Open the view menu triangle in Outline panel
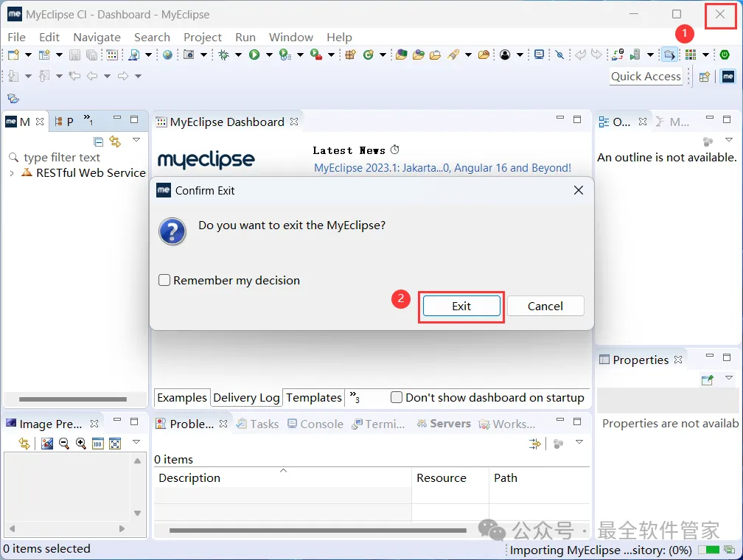743x560 pixels. 729,140
